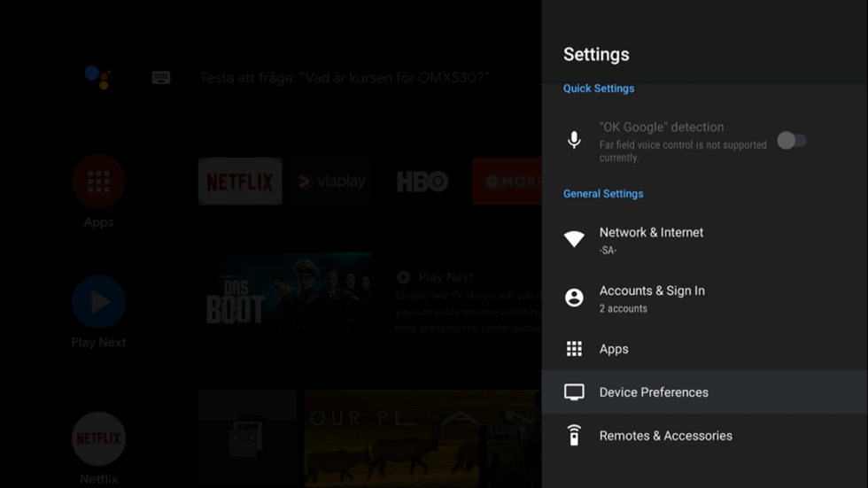Image resolution: width=868 pixels, height=488 pixels.
Task: Open the red Apps launcher icon
Action: click(x=98, y=182)
